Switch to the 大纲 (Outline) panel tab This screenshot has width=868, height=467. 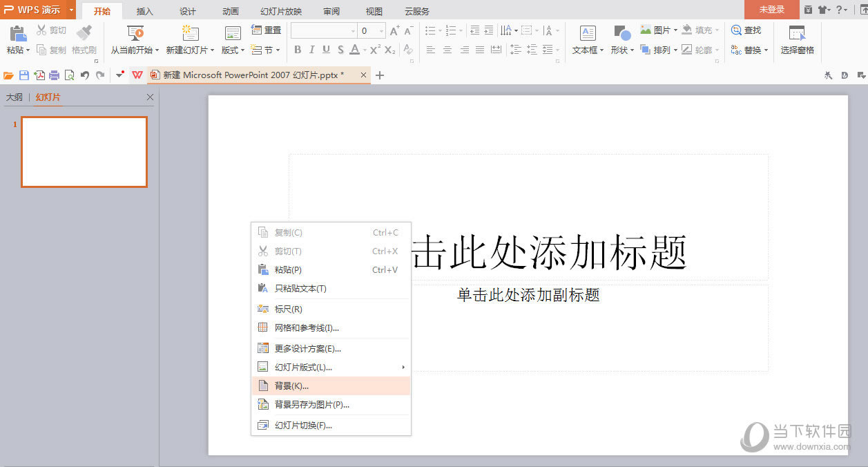pos(15,97)
